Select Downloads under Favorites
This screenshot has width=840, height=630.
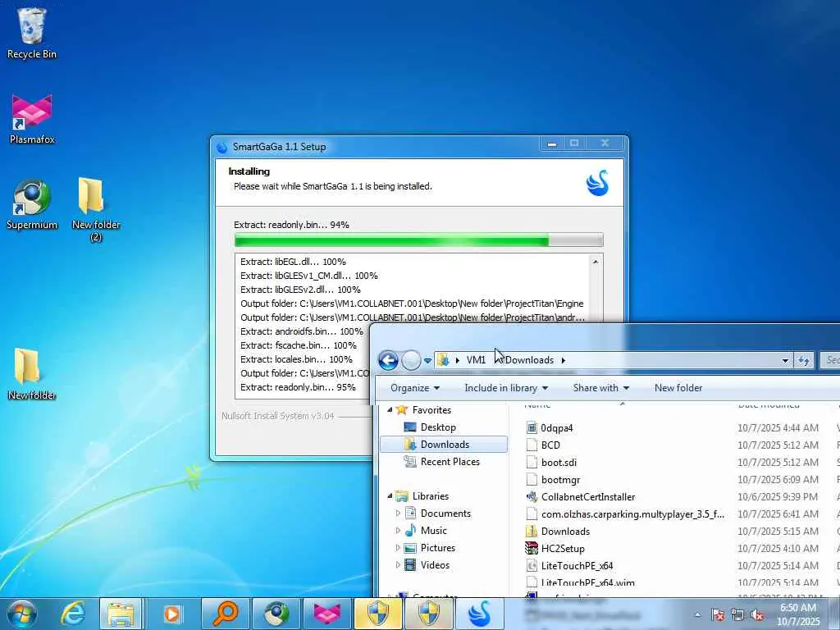(x=444, y=444)
